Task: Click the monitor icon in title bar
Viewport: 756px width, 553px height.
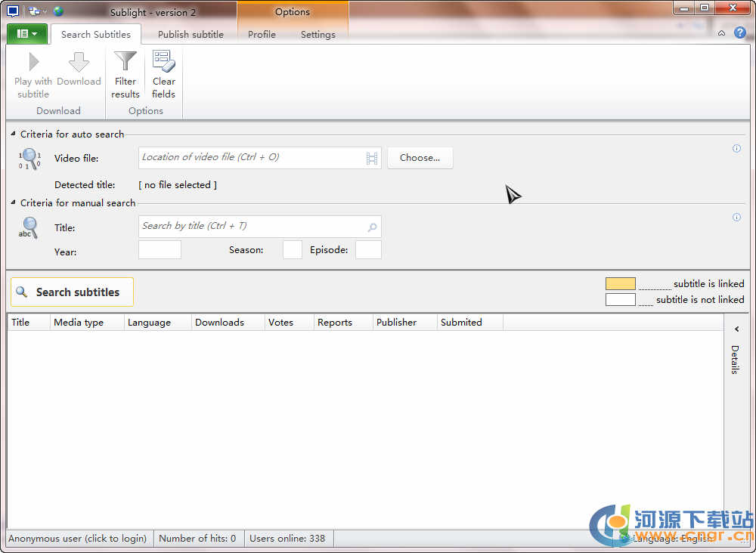Action: (13, 11)
